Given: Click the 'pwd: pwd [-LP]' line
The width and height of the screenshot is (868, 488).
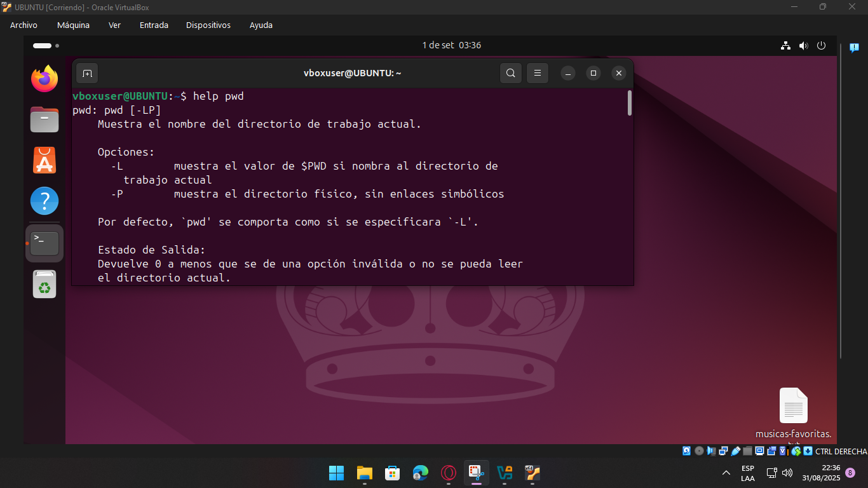Looking at the screenshot, I should click(116, 110).
